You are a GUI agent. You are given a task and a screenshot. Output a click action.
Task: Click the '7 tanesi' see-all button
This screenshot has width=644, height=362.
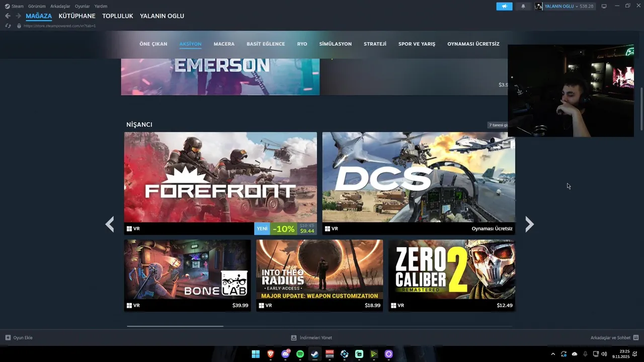[498, 125]
